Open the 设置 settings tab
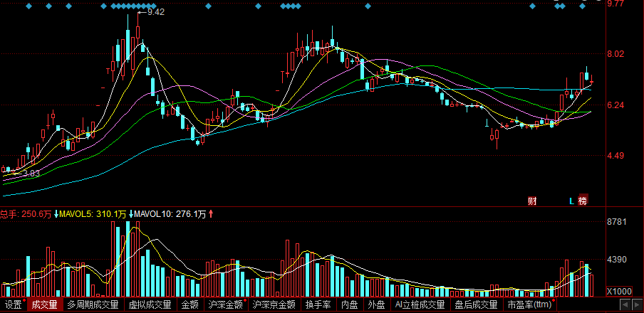644x313 pixels. click(x=13, y=304)
